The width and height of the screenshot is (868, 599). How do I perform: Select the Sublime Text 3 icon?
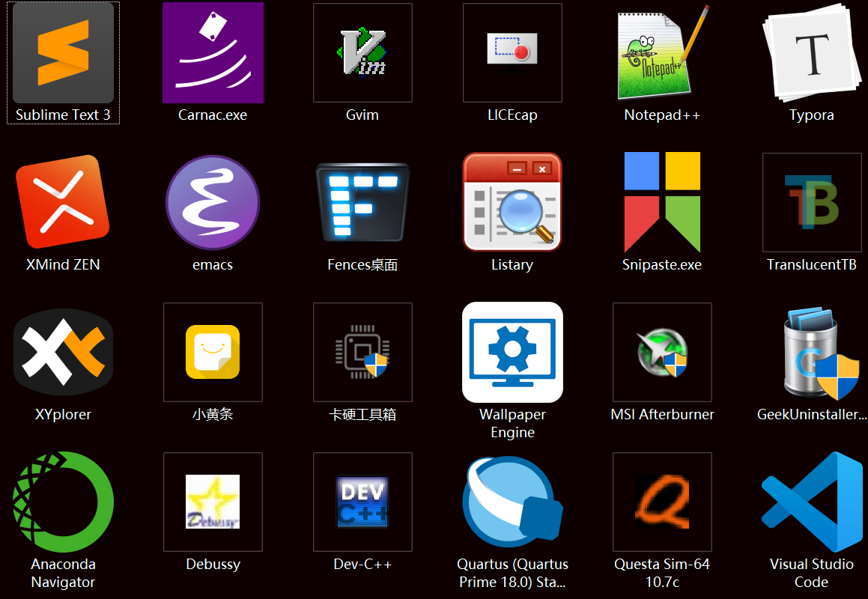point(63,52)
